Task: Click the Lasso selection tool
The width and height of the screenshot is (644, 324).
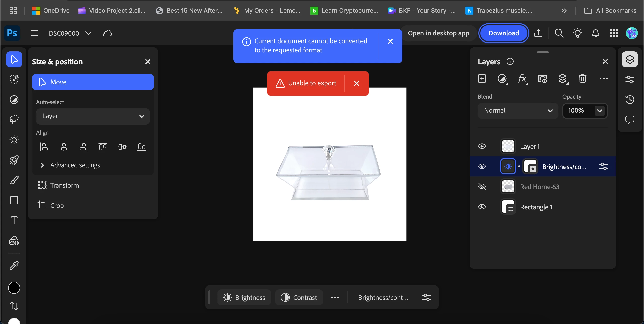Action: click(14, 119)
